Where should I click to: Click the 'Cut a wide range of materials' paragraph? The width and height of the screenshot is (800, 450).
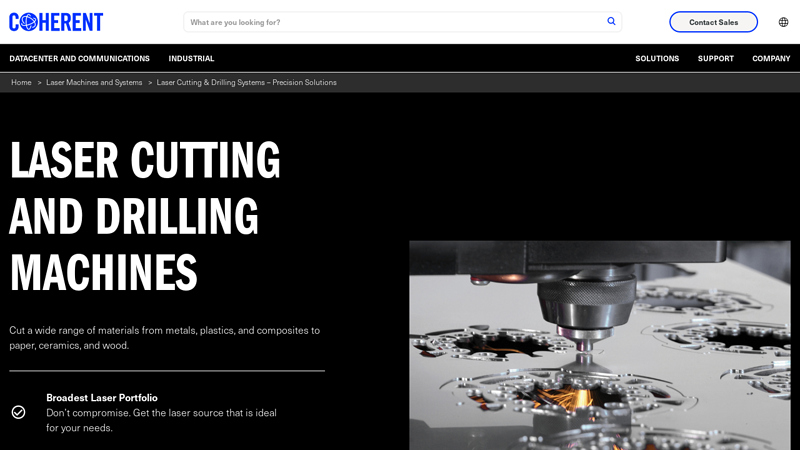coord(165,338)
